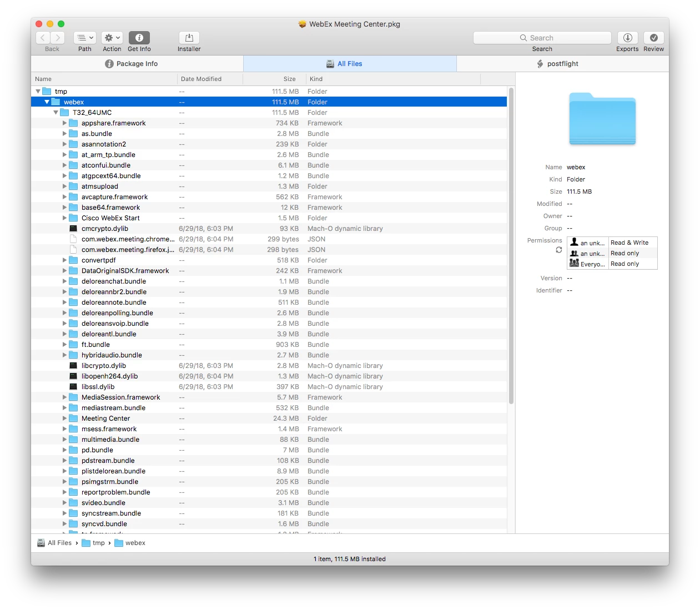Click the Everyone permissions row
The width and height of the screenshot is (700, 610).
[612, 264]
